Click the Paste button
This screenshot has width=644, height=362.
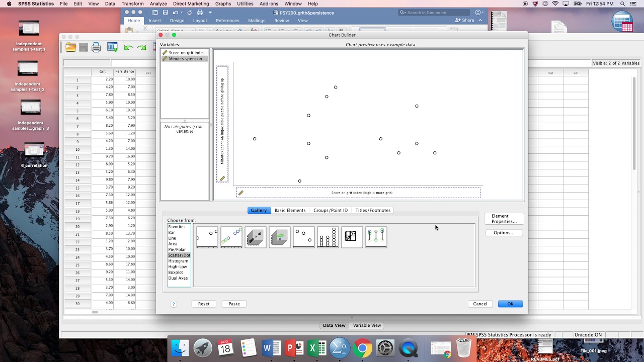point(234,304)
